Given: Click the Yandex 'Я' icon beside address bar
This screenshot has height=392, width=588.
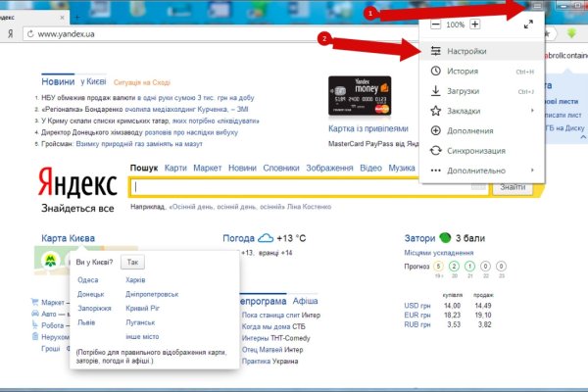Looking at the screenshot, I should coord(10,34).
